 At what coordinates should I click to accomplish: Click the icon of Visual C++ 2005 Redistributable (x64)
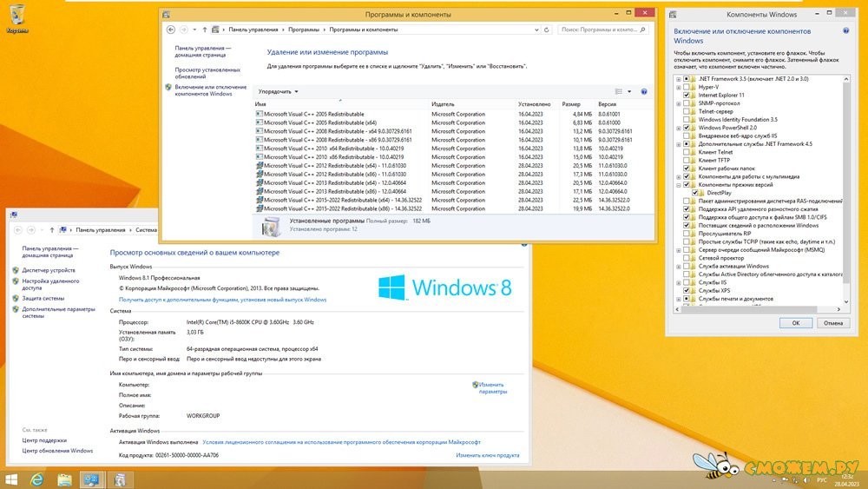[259, 123]
